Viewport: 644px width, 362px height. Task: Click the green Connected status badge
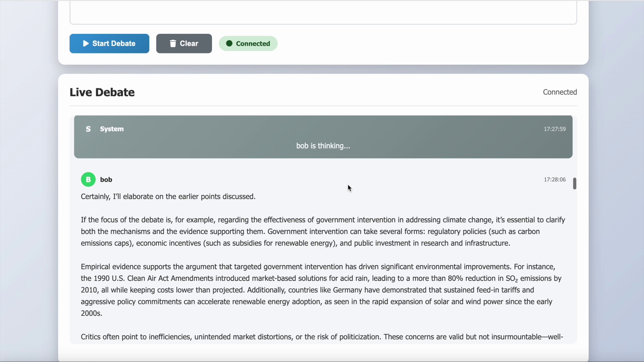pos(248,44)
